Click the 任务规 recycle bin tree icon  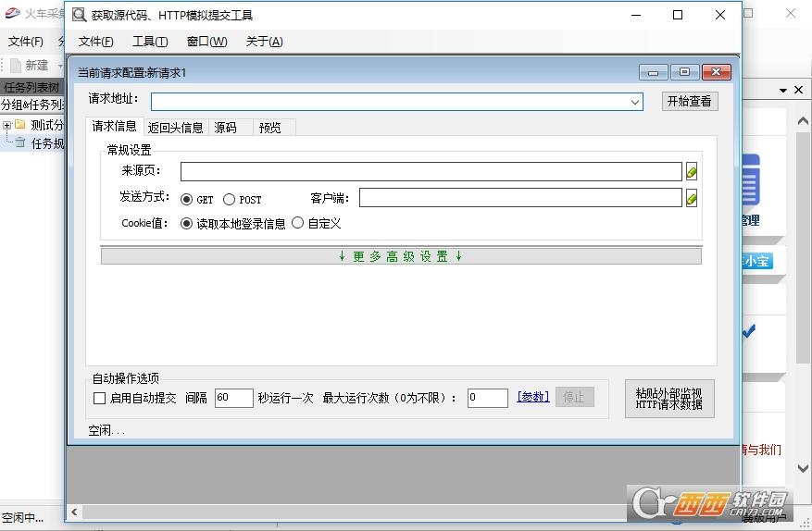[x=19, y=142]
